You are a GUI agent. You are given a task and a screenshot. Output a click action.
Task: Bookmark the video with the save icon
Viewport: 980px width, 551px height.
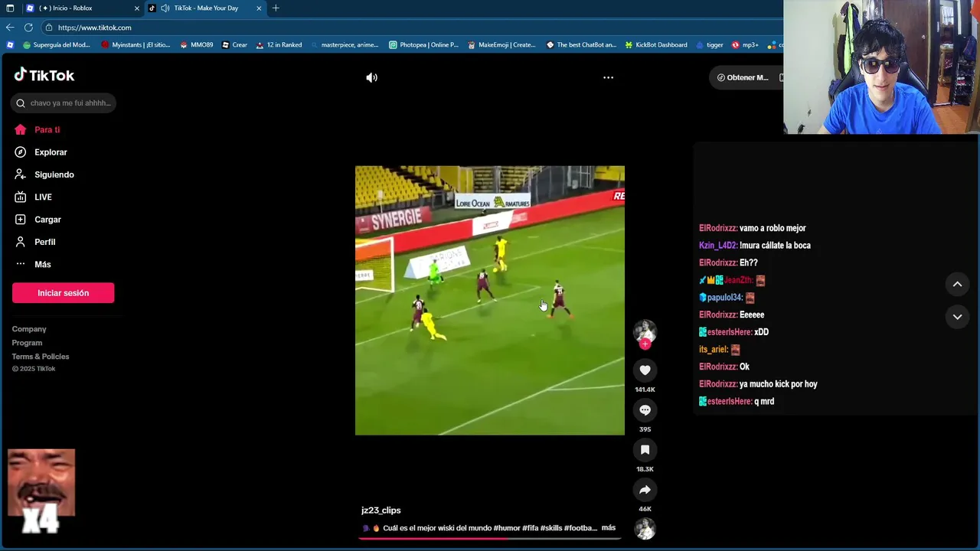point(645,450)
